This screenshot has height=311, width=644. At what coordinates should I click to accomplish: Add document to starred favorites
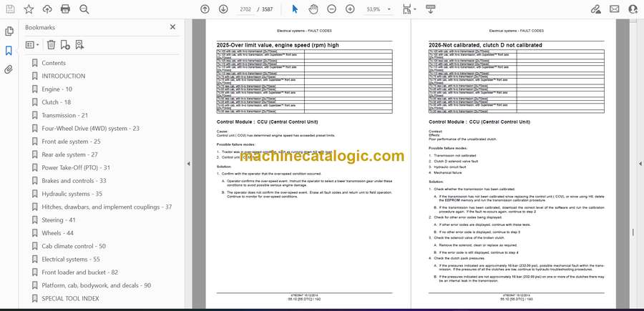(29, 9)
